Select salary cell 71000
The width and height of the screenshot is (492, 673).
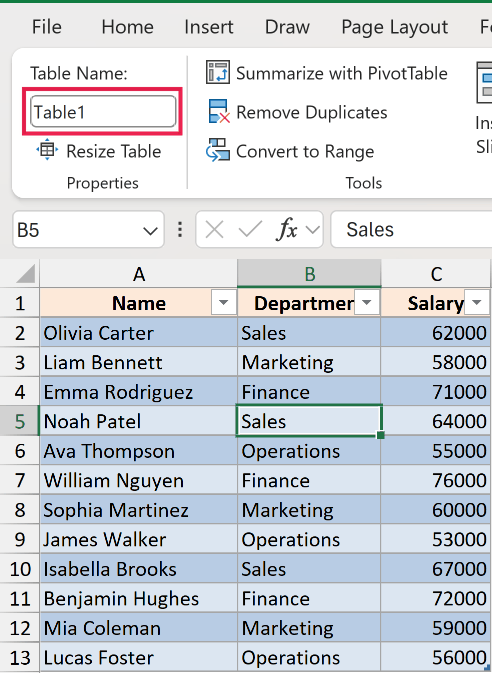click(x=435, y=392)
